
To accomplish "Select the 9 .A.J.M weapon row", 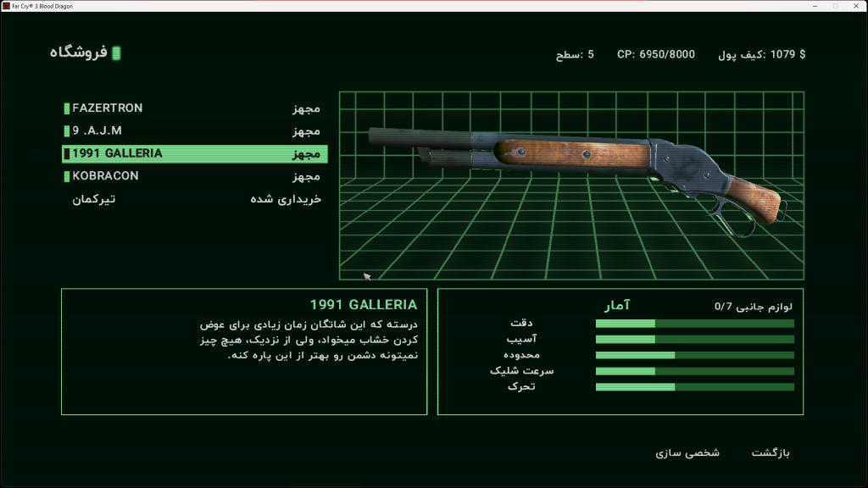I will [194, 130].
